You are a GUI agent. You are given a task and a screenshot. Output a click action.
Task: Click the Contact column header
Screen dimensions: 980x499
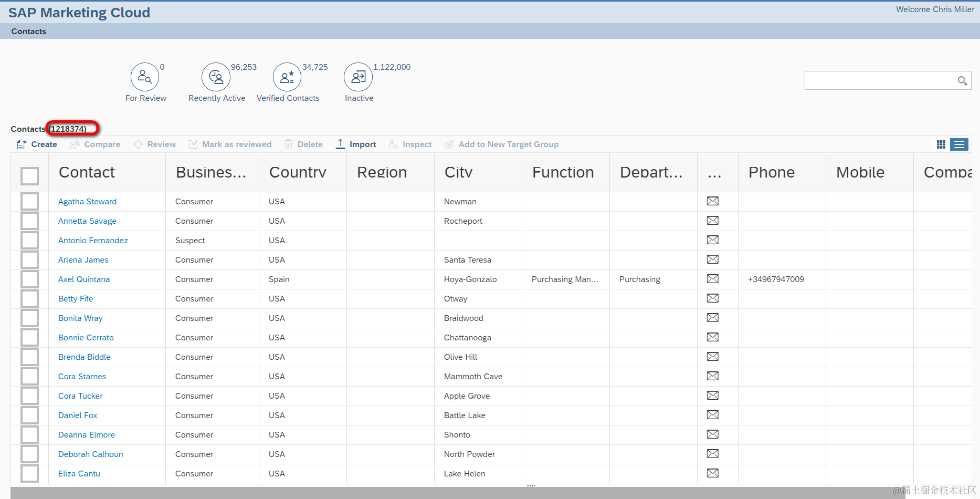tap(107, 172)
